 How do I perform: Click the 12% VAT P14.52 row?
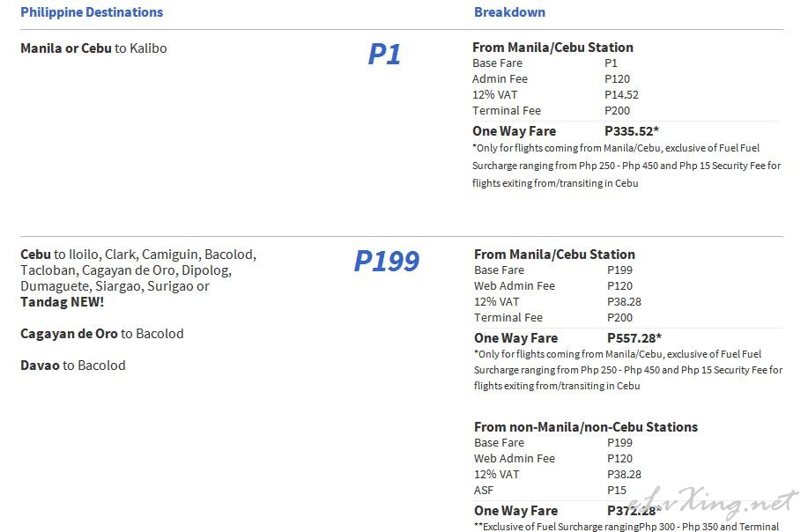pos(555,95)
